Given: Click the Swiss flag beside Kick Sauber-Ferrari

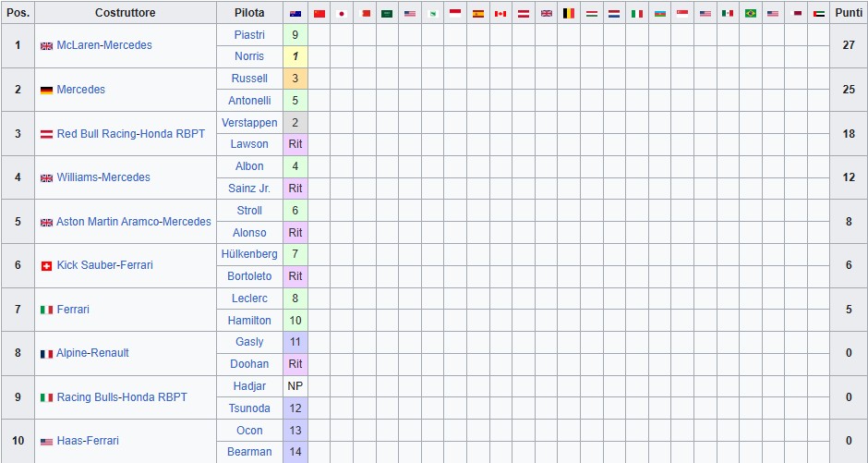Looking at the screenshot, I should click(46, 266).
